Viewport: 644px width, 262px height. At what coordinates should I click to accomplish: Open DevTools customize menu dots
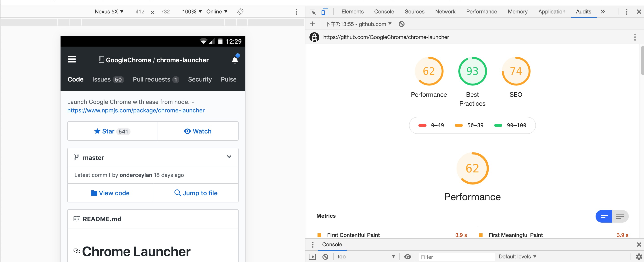pyautogui.click(x=626, y=12)
